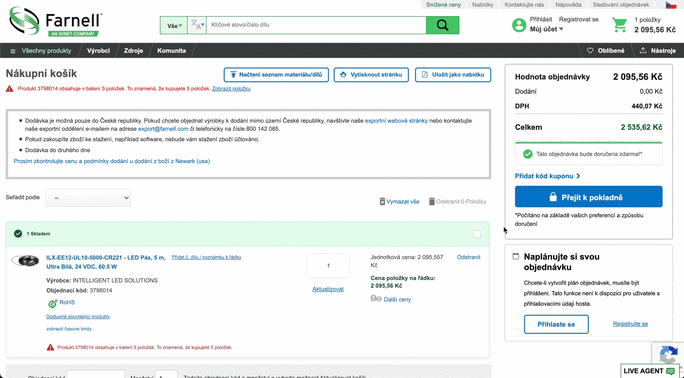Click the Farnell logo
The image size is (684, 378).
55,21
